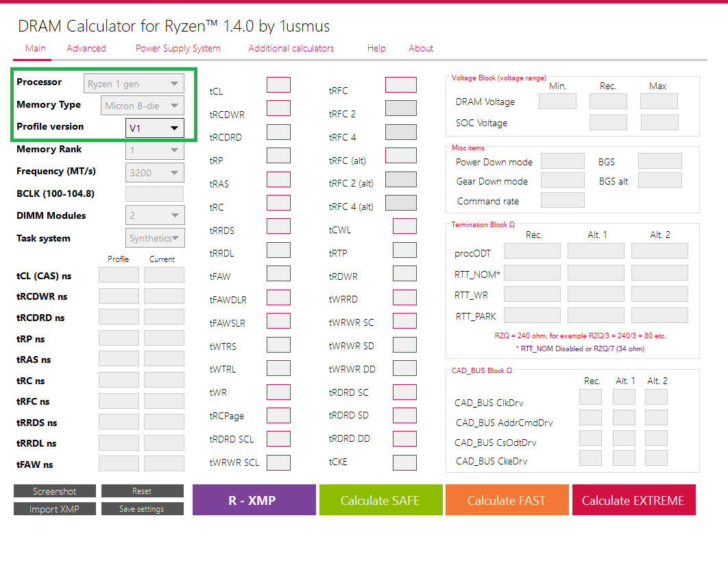The image size is (728, 566).
Task: Click the tFAW ns Current field
Action: [x=165, y=464]
